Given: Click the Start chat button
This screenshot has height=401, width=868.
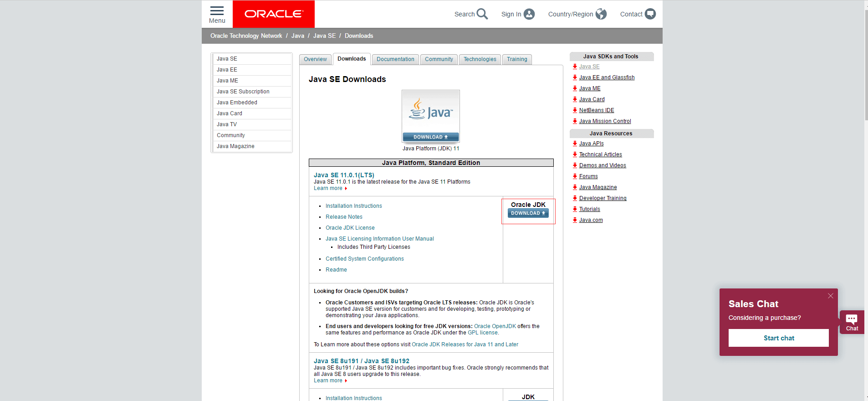Looking at the screenshot, I should click(x=779, y=338).
